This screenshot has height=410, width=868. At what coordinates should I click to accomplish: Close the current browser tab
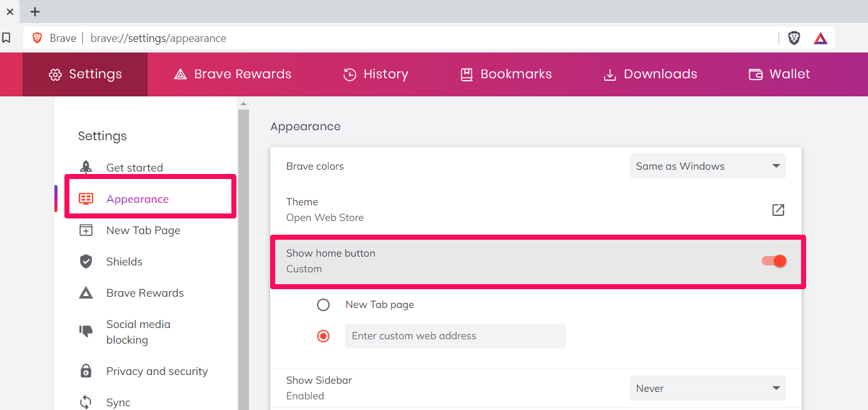coord(10,11)
